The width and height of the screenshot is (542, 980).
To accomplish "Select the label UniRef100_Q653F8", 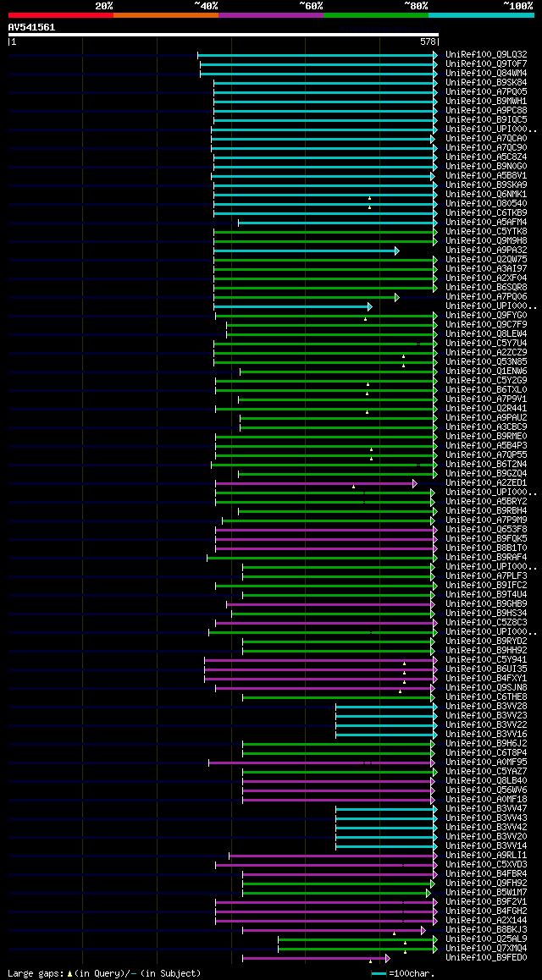I will [486, 530].
